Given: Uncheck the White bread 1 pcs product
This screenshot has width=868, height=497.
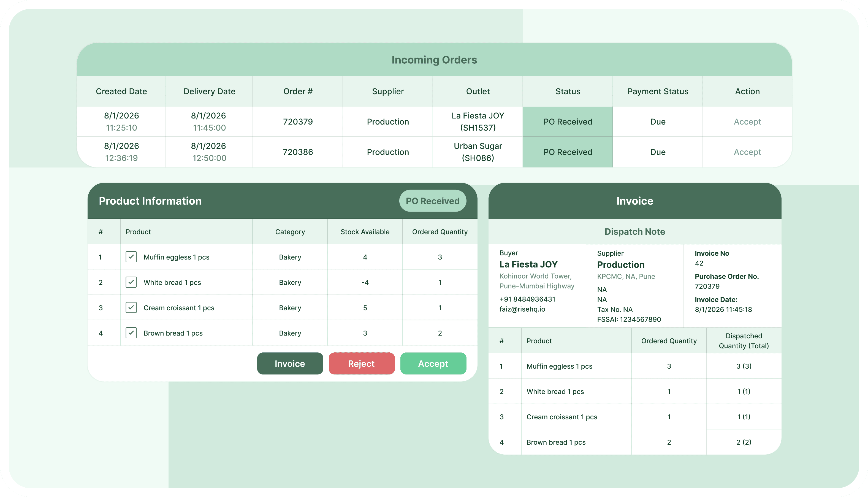Looking at the screenshot, I should tap(131, 282).
